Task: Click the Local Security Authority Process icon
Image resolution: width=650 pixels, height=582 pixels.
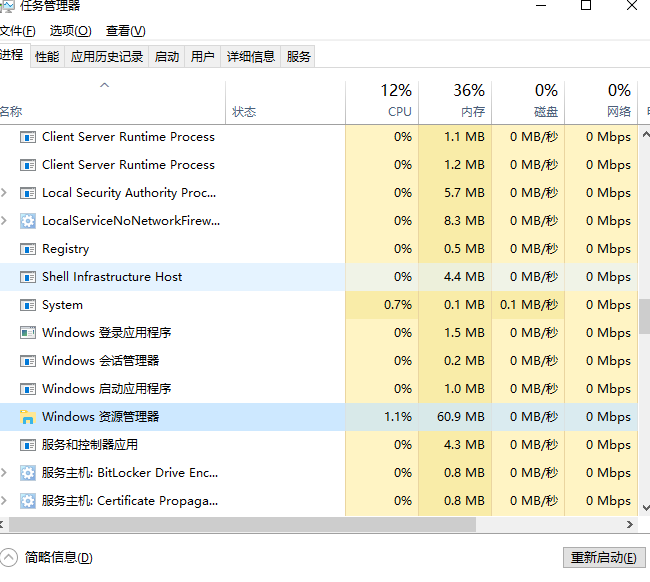Action: pos(28,193)
